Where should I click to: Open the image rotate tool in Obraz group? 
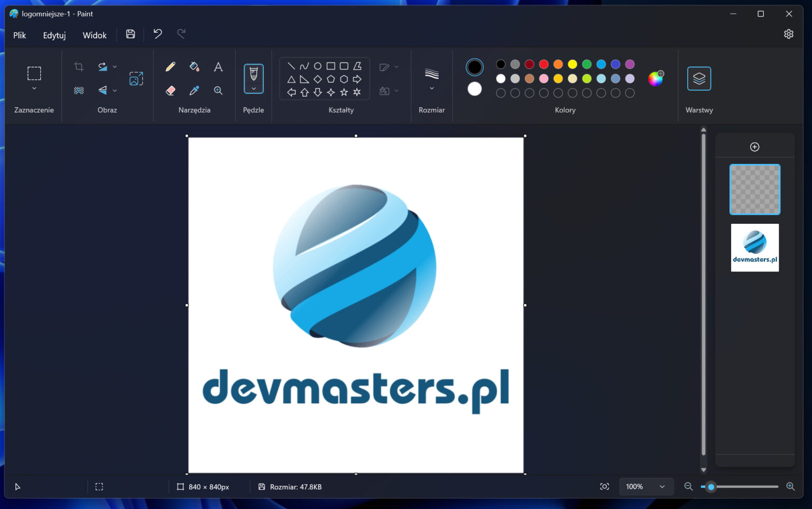click(102, 66)
